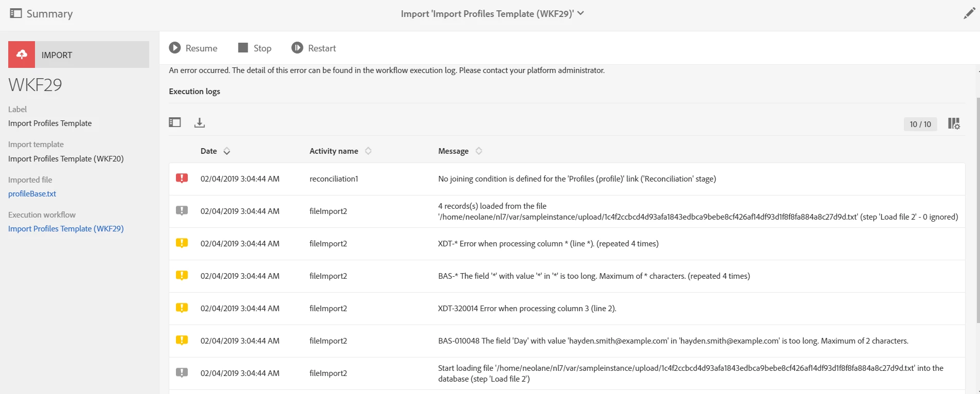The width and height of the screenshot is (980, 394).
Task: Click the pencil edit icon
Action: 969,13
